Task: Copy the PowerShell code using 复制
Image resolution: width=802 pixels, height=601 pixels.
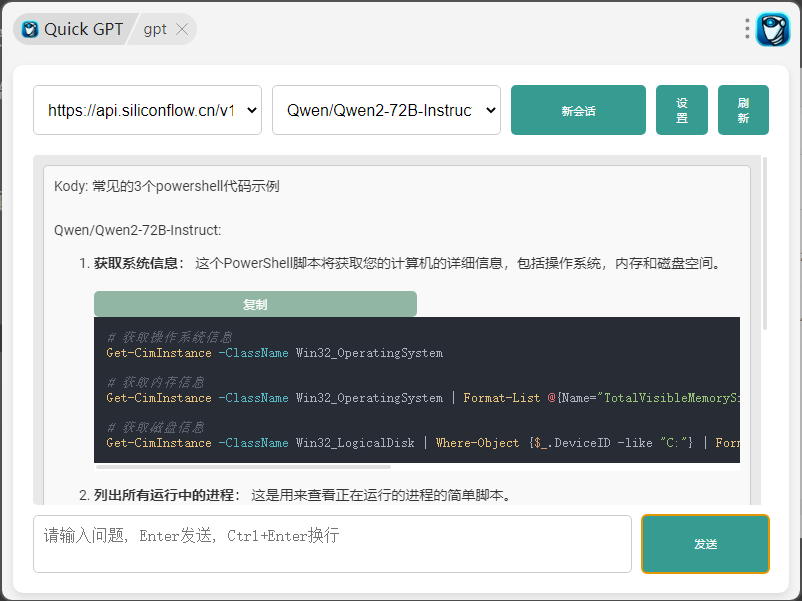Action: tap(255, 303)
